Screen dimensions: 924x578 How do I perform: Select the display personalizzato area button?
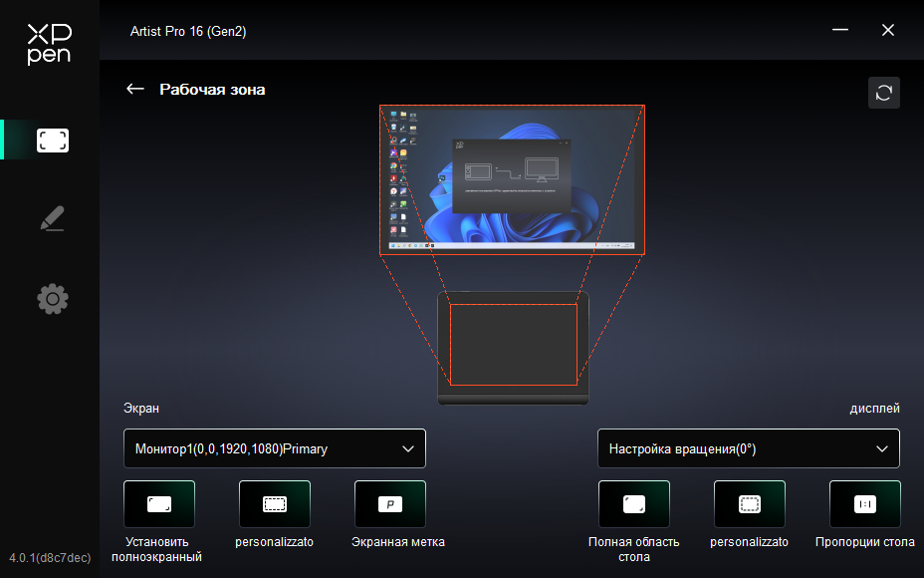click(x=750, y=503)
